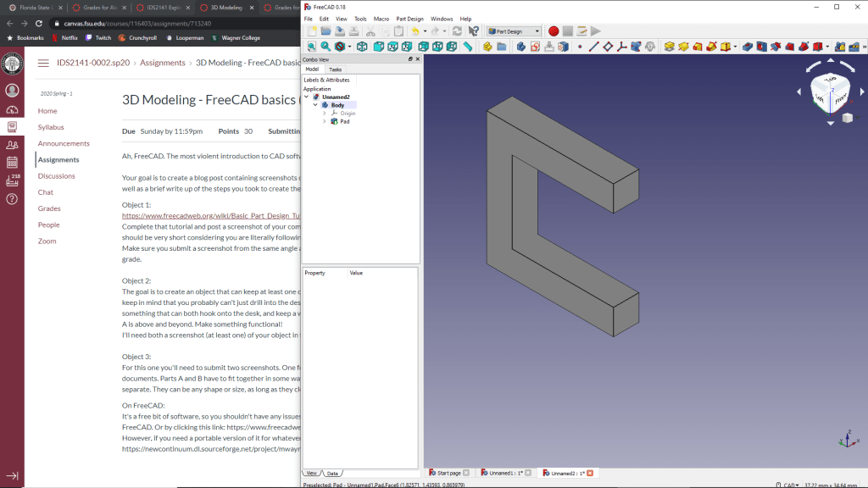Click the red macro record button
The height and width of the screenshot is (488, 868).
(x=554, y=31)
